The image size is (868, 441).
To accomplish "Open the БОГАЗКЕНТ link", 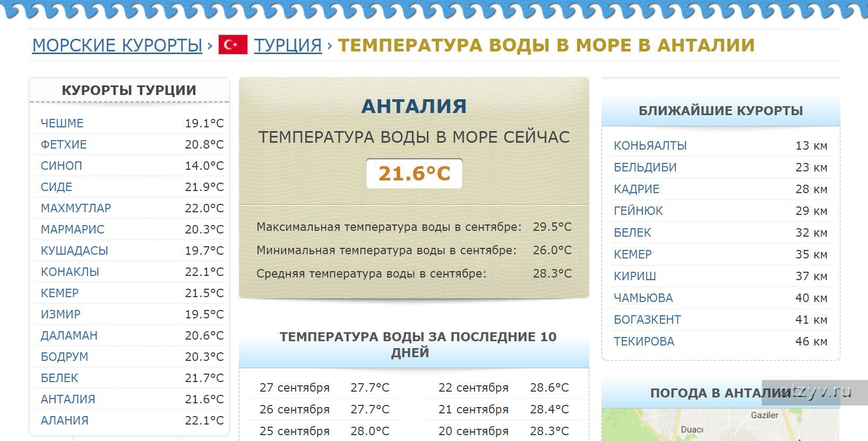I will coord(647,319).
